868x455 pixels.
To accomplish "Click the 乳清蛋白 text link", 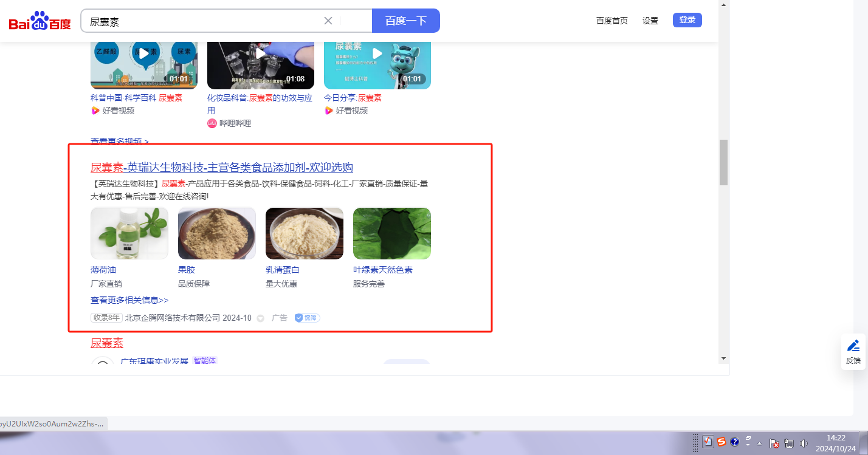I will point(283,270).
